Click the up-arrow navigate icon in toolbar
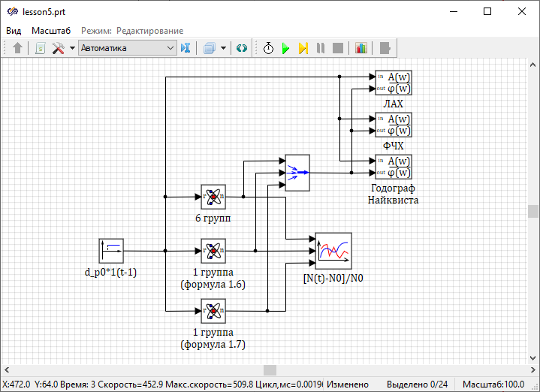Image resolution: width=540 pixels, height=392 pixels. pyautogui.click(x=18, y=48)
